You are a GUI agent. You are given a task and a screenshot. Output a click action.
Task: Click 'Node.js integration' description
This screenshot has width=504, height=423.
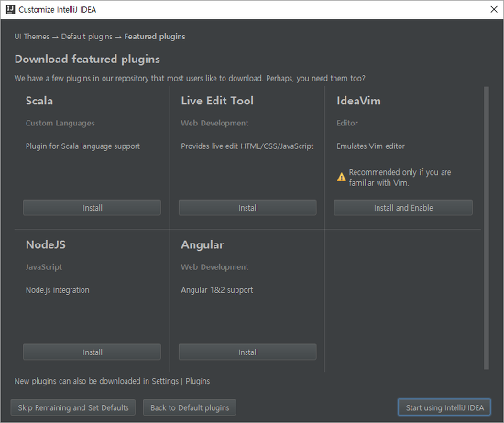click(x=57, y=290)
